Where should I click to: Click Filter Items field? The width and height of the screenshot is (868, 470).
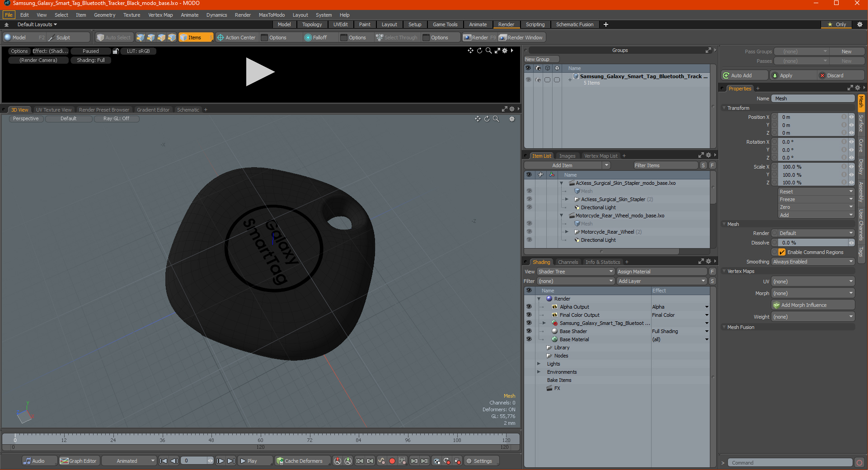666,165
